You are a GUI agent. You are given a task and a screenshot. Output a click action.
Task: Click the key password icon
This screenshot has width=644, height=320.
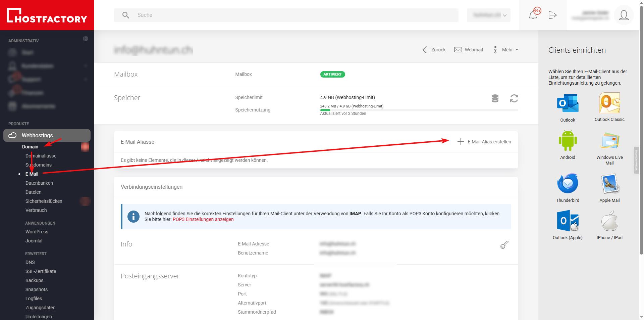click(504, 245)
